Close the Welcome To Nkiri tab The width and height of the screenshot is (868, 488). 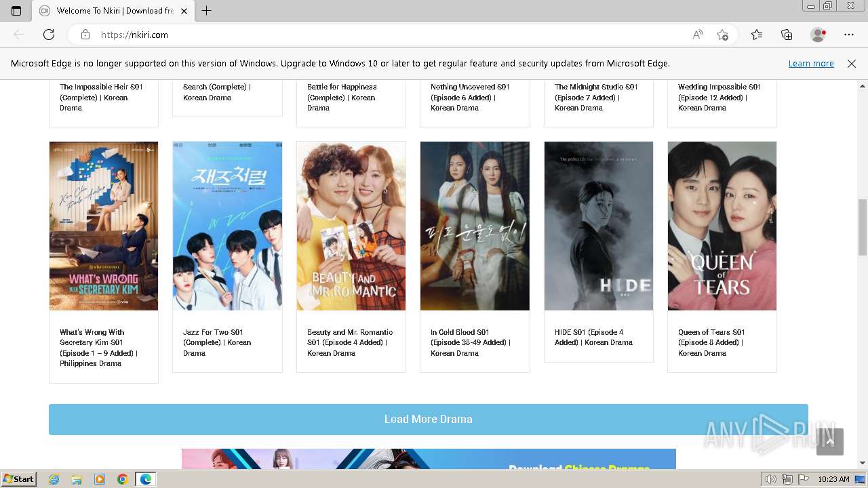tap(184, 11)
